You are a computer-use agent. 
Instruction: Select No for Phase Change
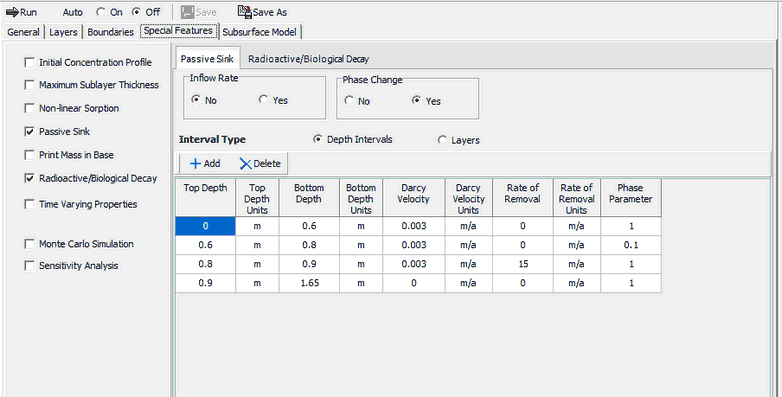pyautogui.click(x=349, y=101)
